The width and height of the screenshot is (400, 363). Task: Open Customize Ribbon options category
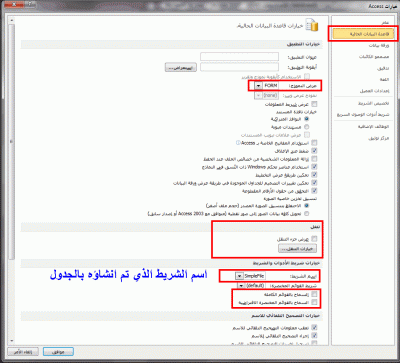(x=373, y=103)
